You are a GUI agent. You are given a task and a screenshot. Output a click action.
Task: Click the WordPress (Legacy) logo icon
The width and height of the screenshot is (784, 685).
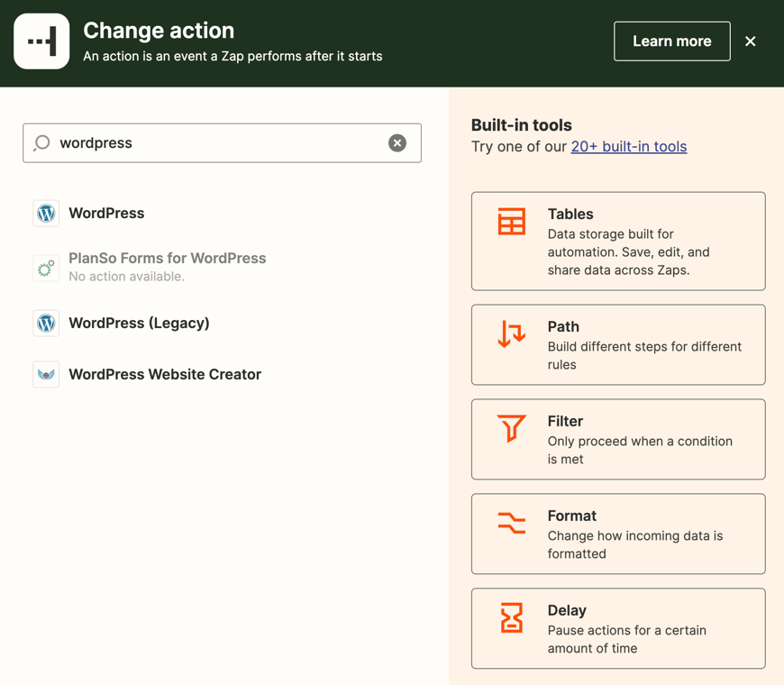point(46,323)
